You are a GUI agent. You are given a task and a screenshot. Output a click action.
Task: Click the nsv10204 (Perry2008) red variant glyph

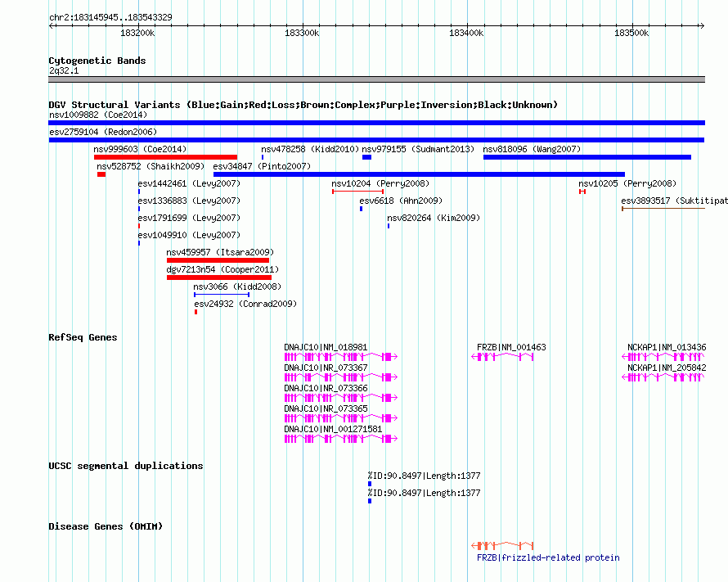pyautogui.click(x=357, y=192)
